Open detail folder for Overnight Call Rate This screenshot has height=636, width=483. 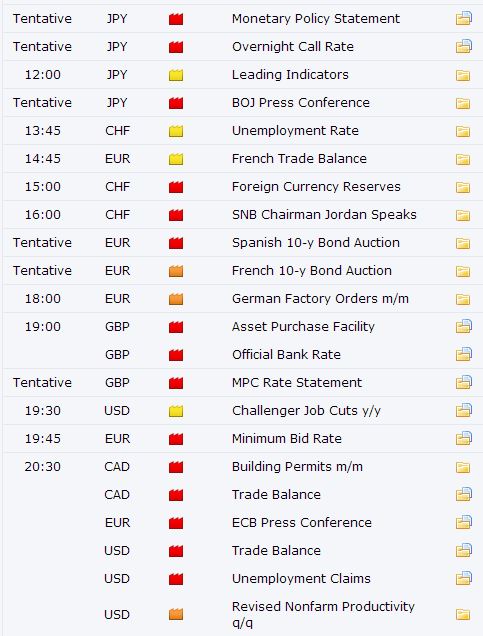(464, 47)
